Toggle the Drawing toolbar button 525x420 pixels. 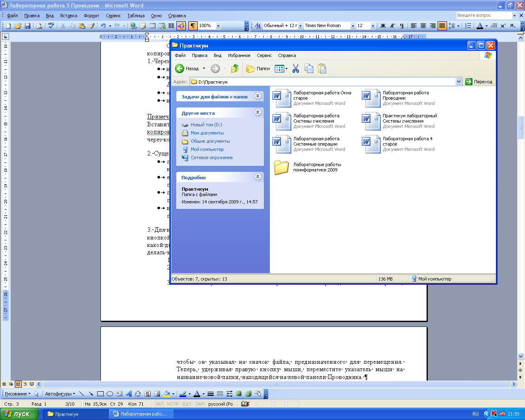click(x=181, y=26)
